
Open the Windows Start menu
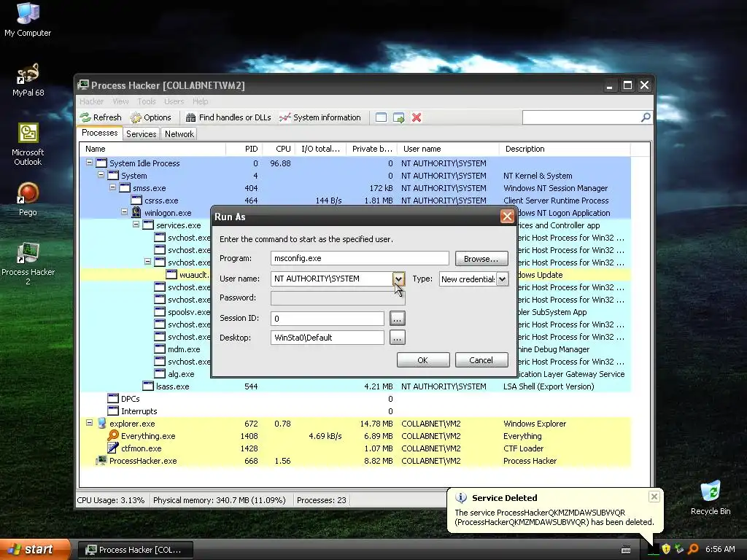(35, 550)
